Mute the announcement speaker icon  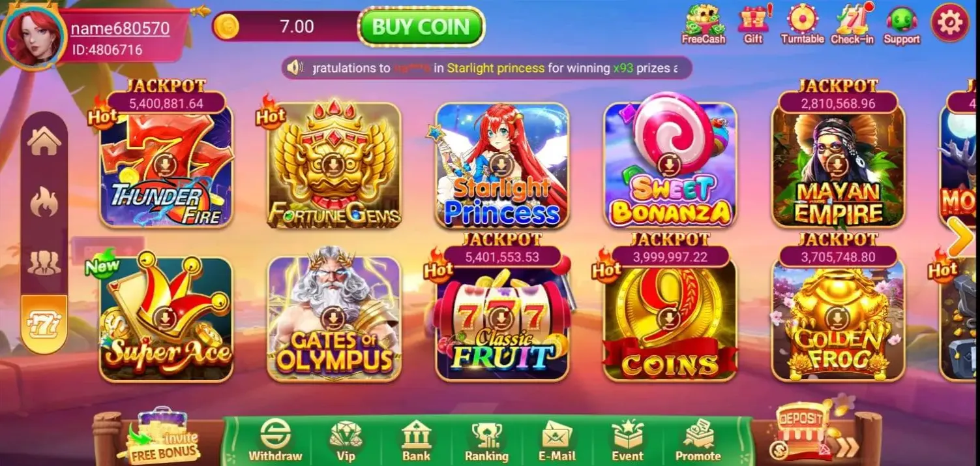tap(296, 67)
